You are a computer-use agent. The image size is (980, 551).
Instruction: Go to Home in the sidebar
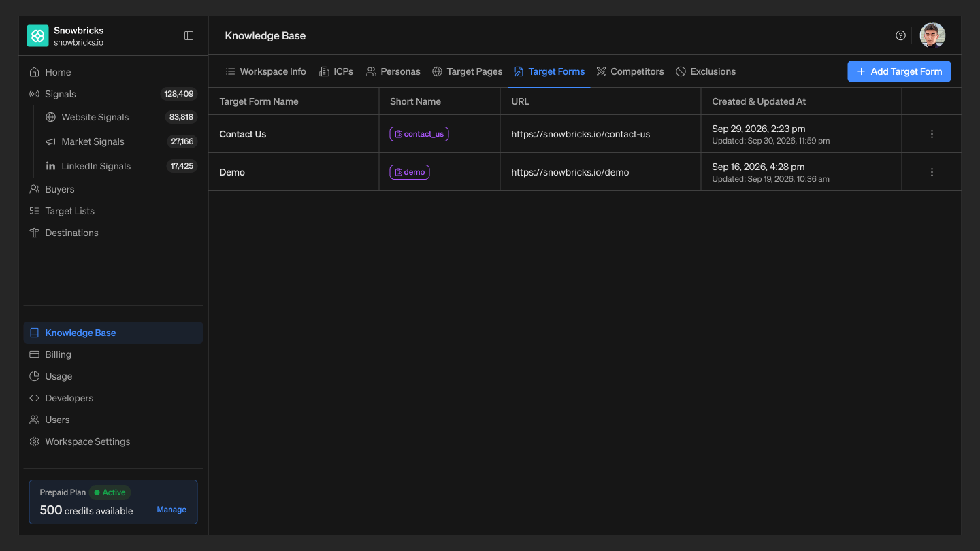pyautogui.click(x=113, y=72)
